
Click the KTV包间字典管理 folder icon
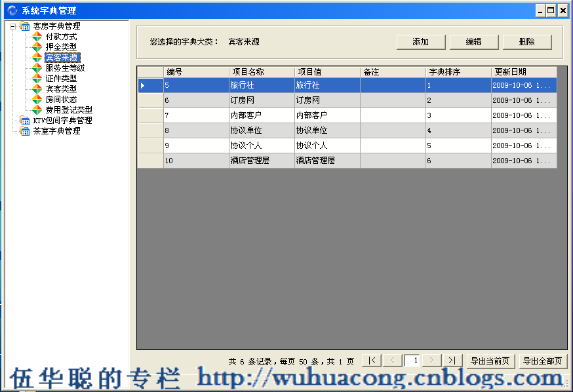click(x=24, y=120)
